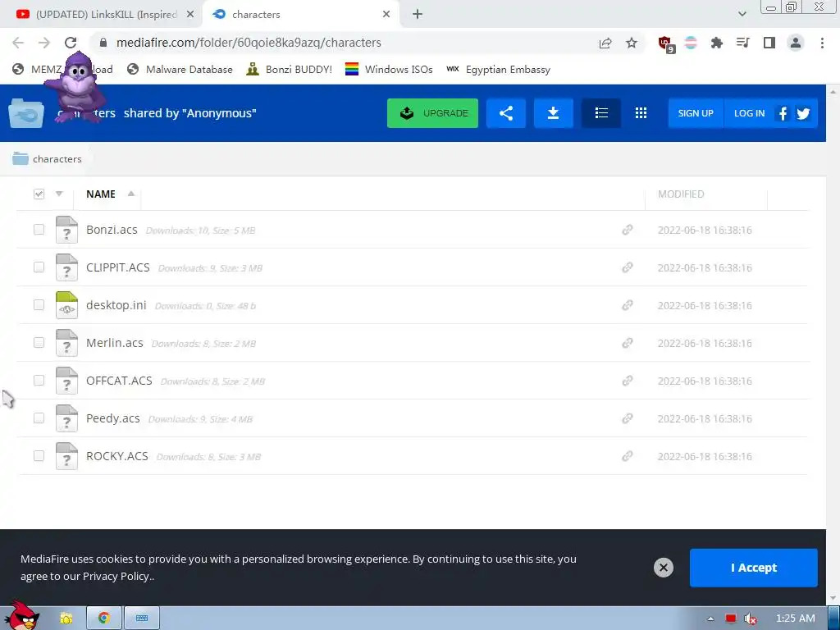Copy link icon for ROCKY.ACS
The image size is (840, 630).
[628, 456]
